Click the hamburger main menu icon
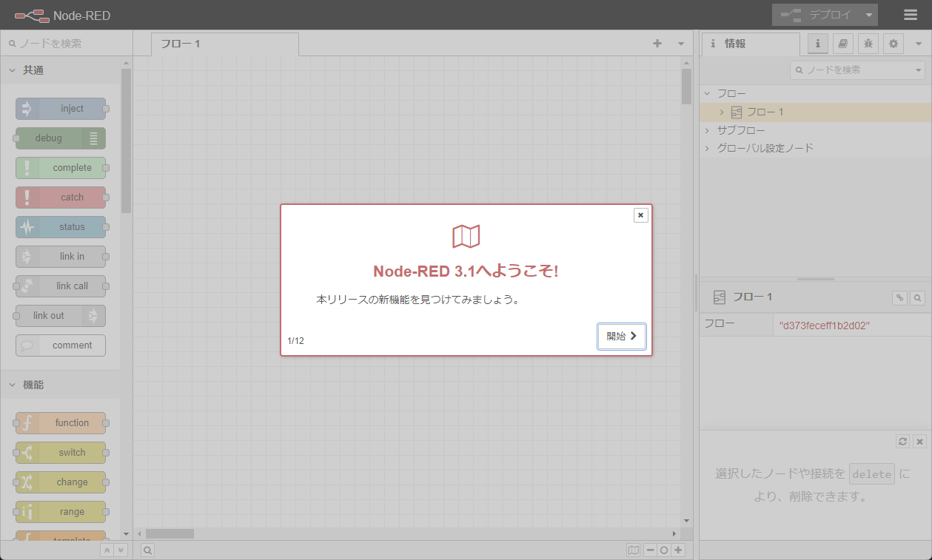The image size is (932, 560). tap(911, 15)
